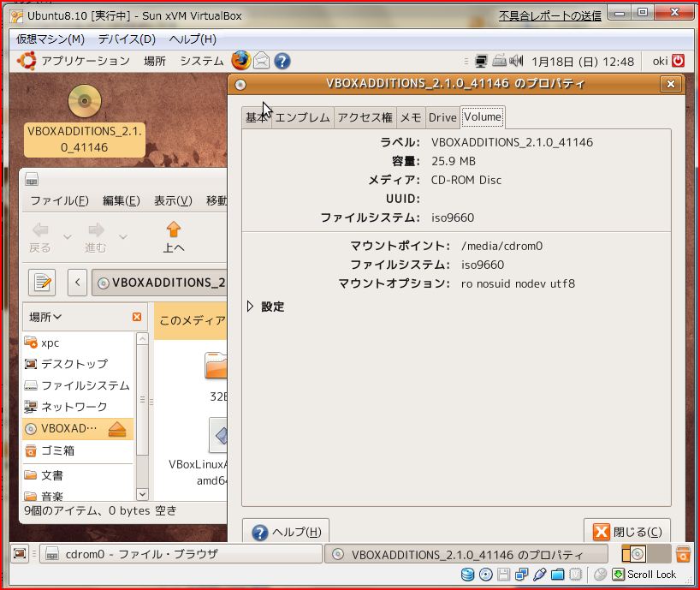
Task: Switch to the Drive tab
Action: point(442,117)
